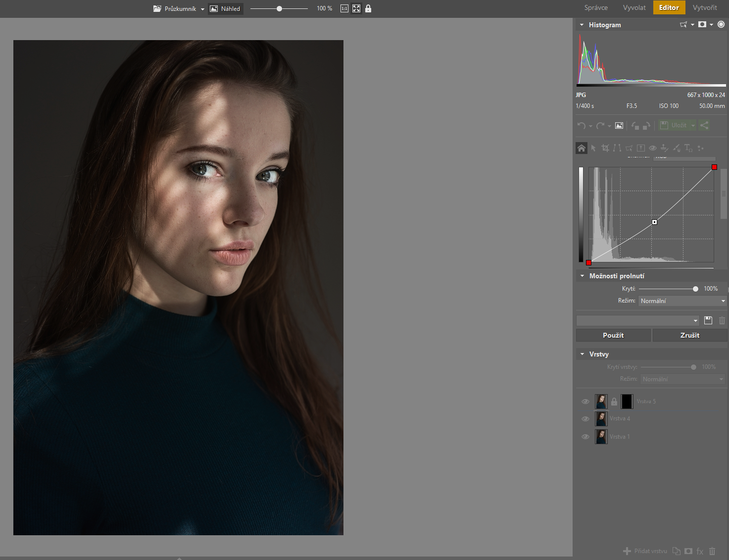Screen dimensions: 729x560
Task: Select the text insertion tool icon
Action: click(x=688, y=148)
